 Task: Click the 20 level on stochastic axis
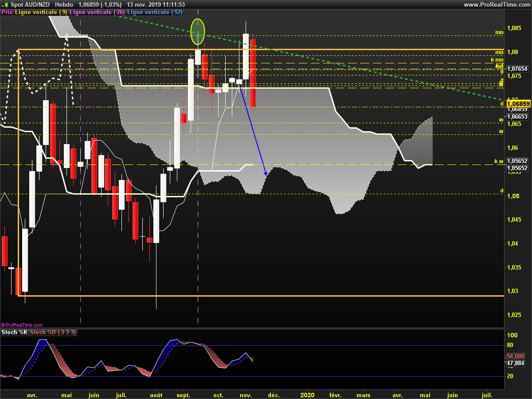point(510,376)
